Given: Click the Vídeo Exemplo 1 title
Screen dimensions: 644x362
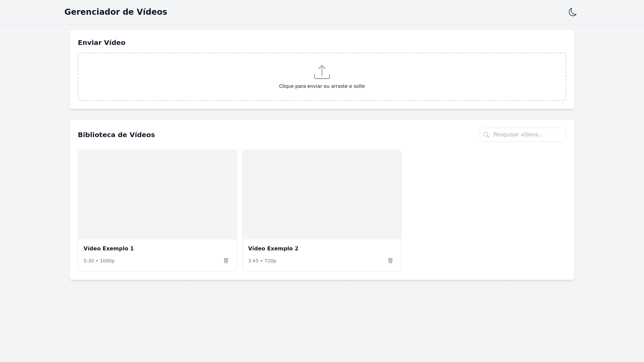Looking at the screenshot, I should (108, 248).
